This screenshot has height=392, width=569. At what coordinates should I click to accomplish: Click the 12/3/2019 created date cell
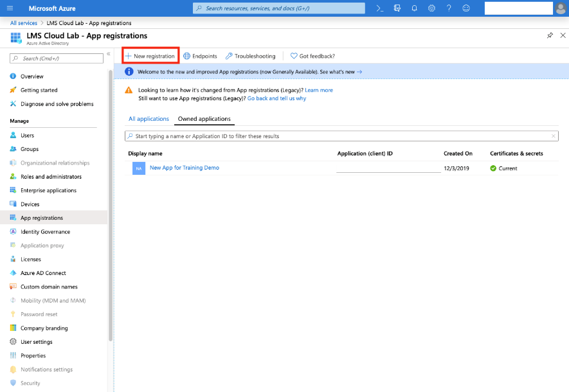pyautogui.click(x=456, y=168)
